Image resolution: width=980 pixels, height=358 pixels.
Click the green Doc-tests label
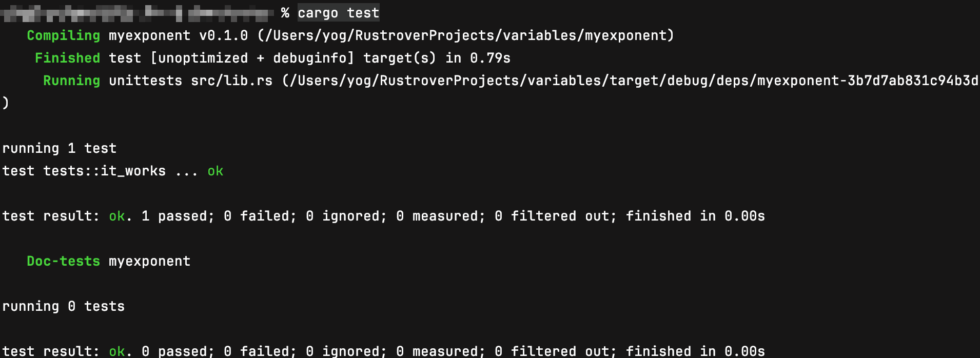pyautogui.click(x=64, y=261)
